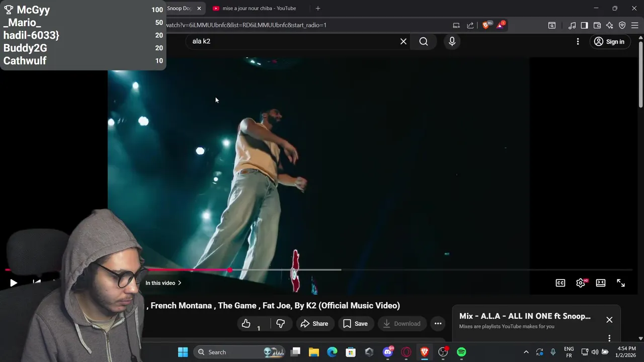644x362 pixels.
Task: Go to previous video in playlist
Action: click(37, 283)
